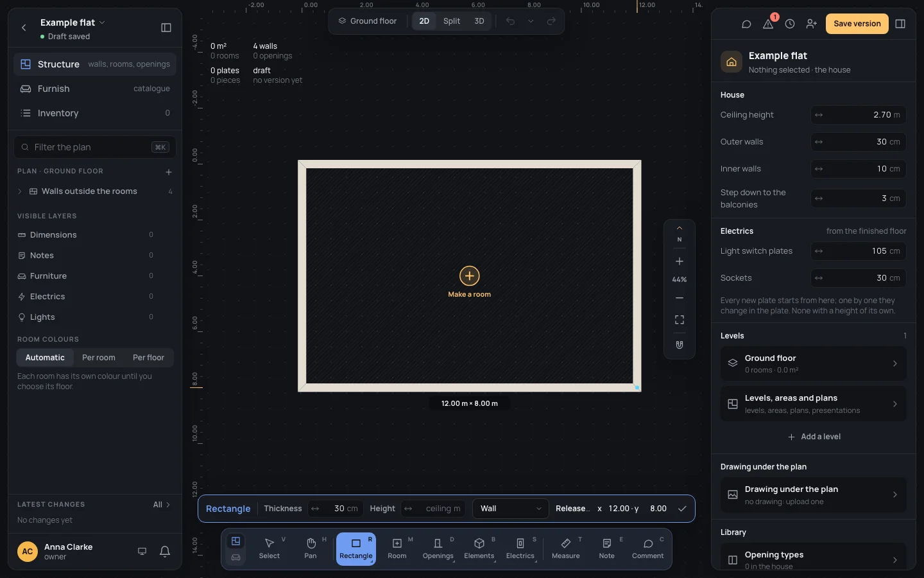Open the warnings triangle with the red badge
The image size is (924, 578).
click(x=768, y=24)
